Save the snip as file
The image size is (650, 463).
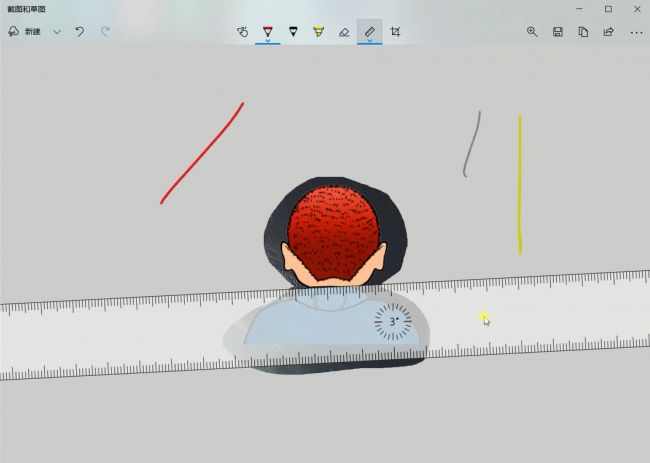click(x=558, y=32)
